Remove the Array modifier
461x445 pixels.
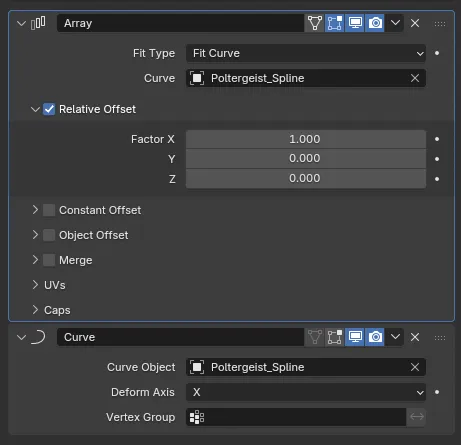pyautogui.click(x=415, y=23)
